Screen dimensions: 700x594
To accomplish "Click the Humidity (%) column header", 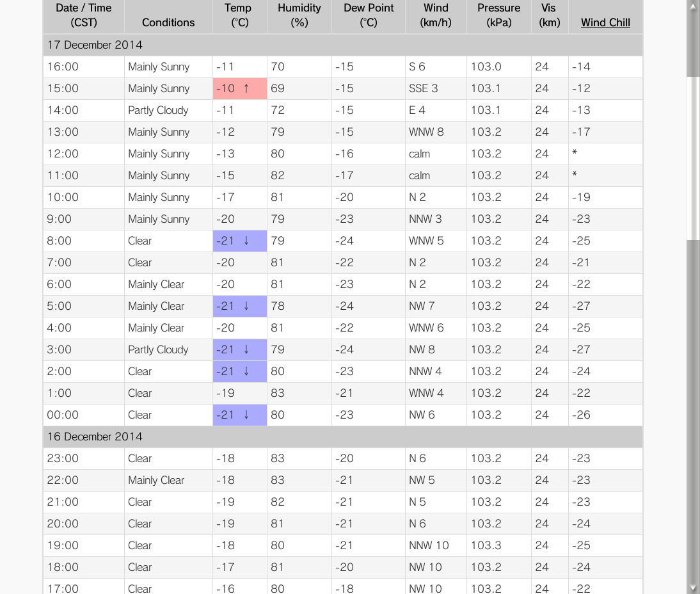I will coord(299,15).
